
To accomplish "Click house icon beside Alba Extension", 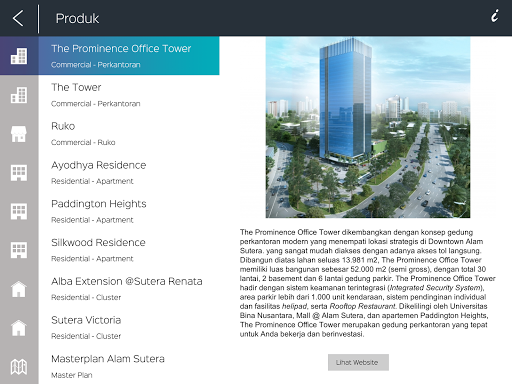I will click(19, 289).
